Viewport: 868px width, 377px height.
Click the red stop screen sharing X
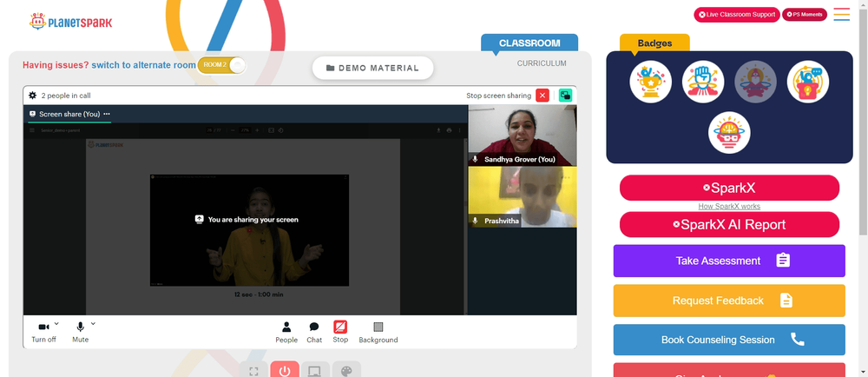(x=542, y=96)
